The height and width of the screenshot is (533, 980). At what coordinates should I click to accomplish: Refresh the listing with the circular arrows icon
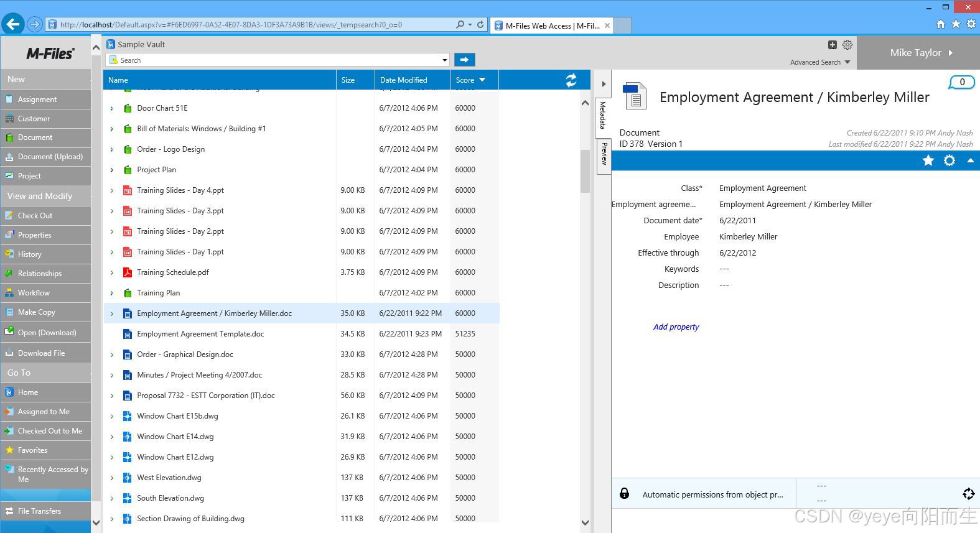click(x=571, y=80)
